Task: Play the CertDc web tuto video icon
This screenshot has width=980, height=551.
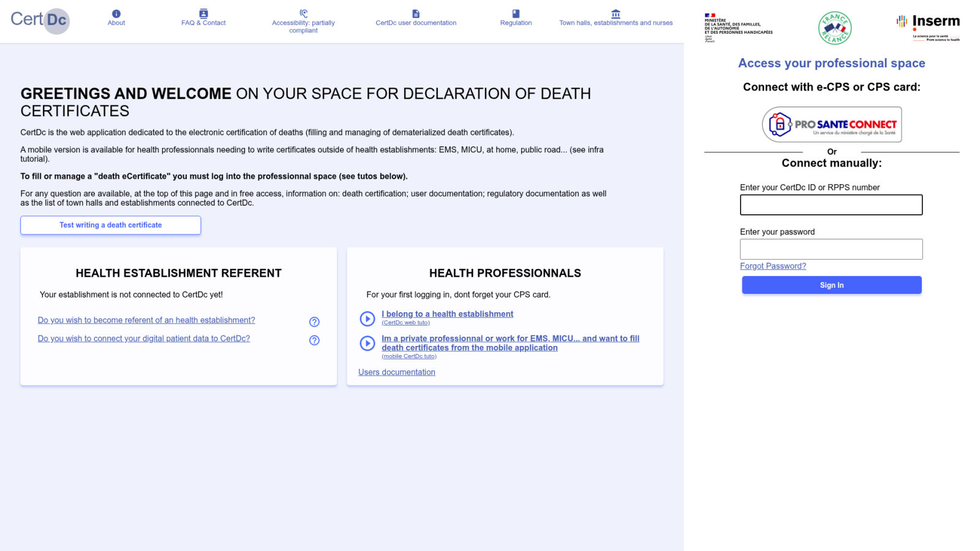Action: coord(367,318)
